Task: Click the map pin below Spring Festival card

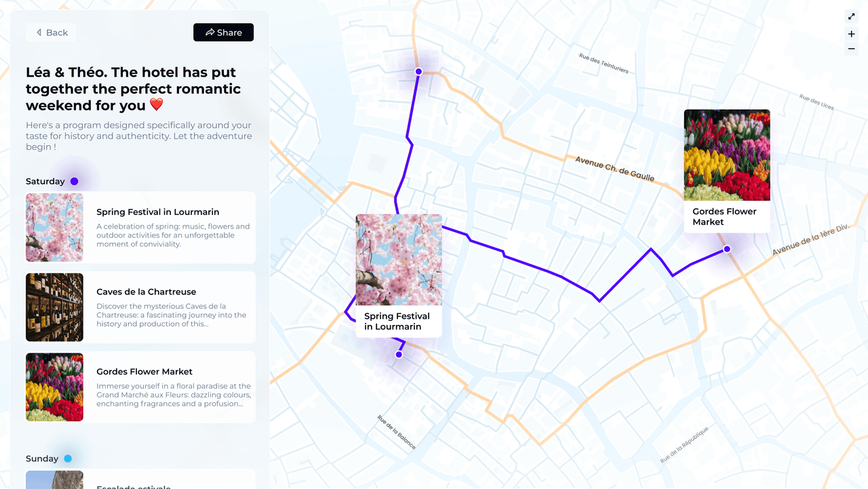Action: [x=399, y=355]
